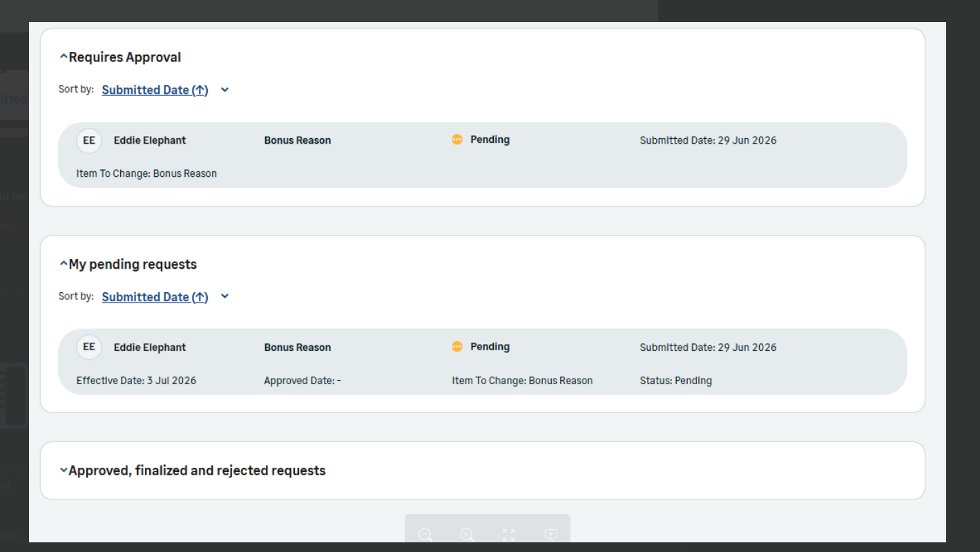Click Submitted Date 29 Jun 2026 in My pending requests
Viewport: 980px width, 552px height.
[x=708, y=348]
